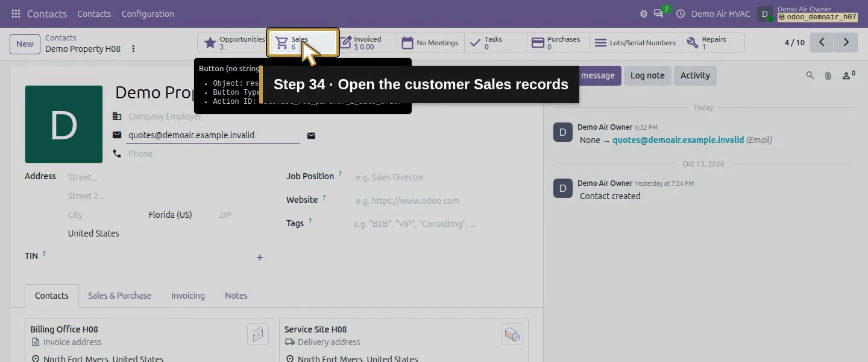Image resolution: width=868 pixels, height=362 pixels.
Task: Click the Street 2 field
Action: point(165,196)
